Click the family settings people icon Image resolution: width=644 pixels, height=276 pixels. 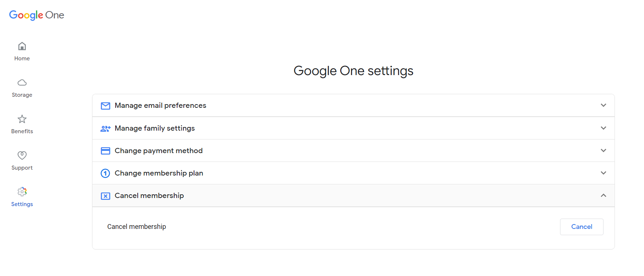pyautogui.click(x=105, y=128)
